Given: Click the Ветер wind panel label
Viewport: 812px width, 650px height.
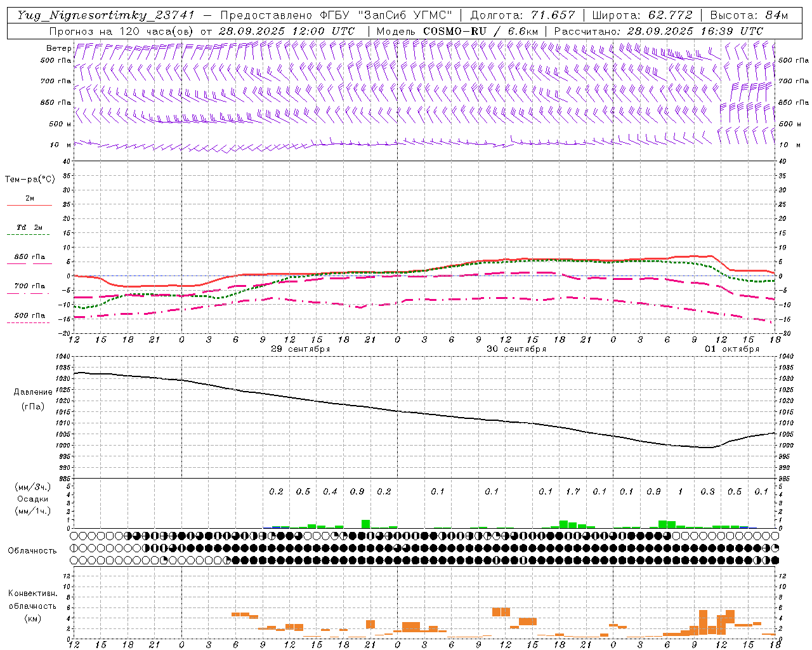Looking at the screenshot, I should (59, 48).
